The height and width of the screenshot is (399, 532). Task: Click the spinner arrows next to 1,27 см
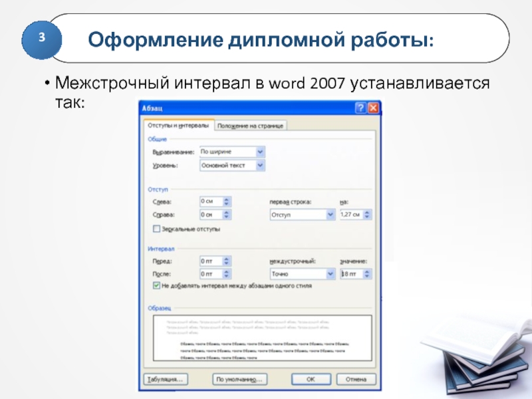(367, 214)
